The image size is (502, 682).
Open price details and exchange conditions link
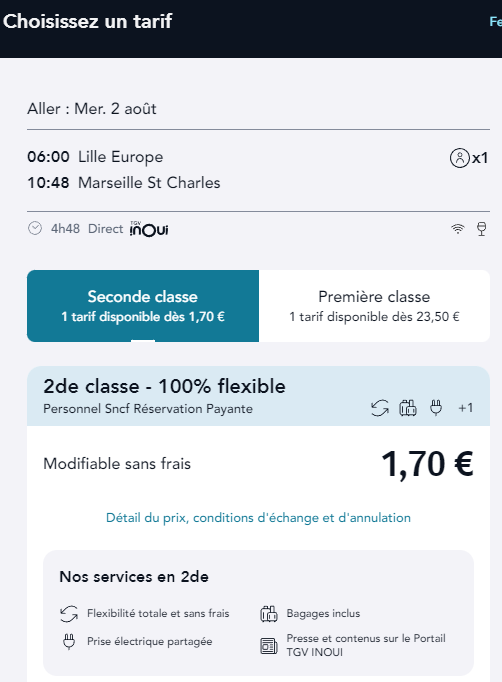click(258, 518)
